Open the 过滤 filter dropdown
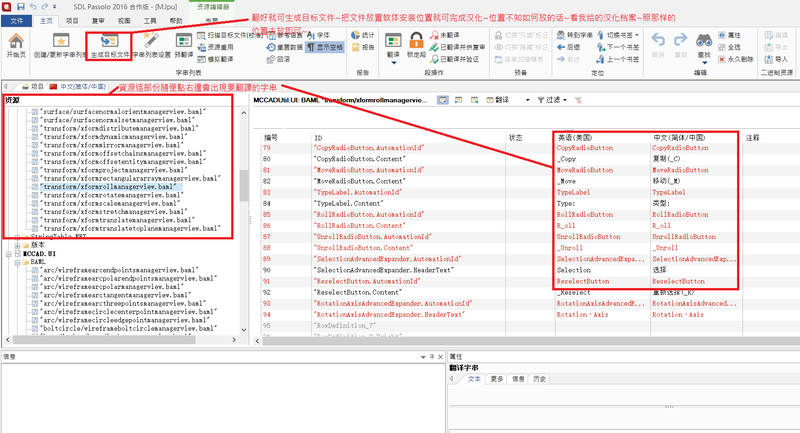 point(552,100)
